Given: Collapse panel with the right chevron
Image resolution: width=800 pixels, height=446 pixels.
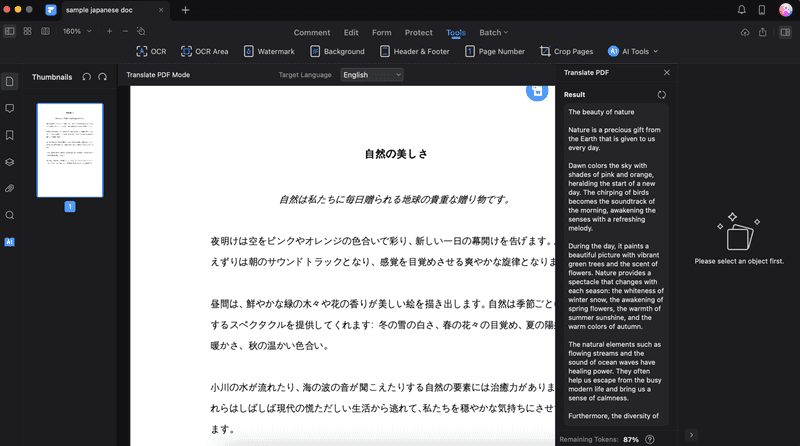Looking at the screenshot, I should coord(691,435).
